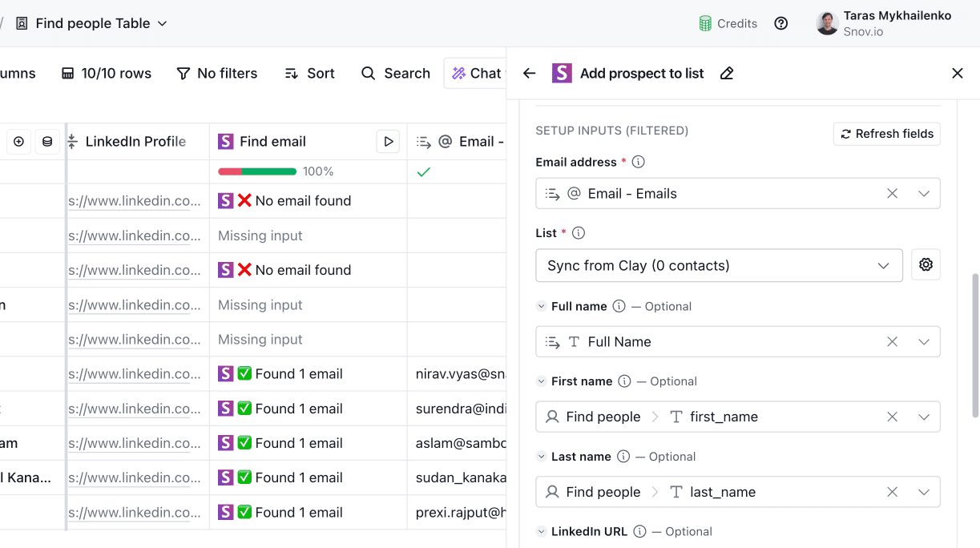Viewport: 980px width, 548px height.
Task: Clear the Email - Emails input value
Action: pos(892,194)
